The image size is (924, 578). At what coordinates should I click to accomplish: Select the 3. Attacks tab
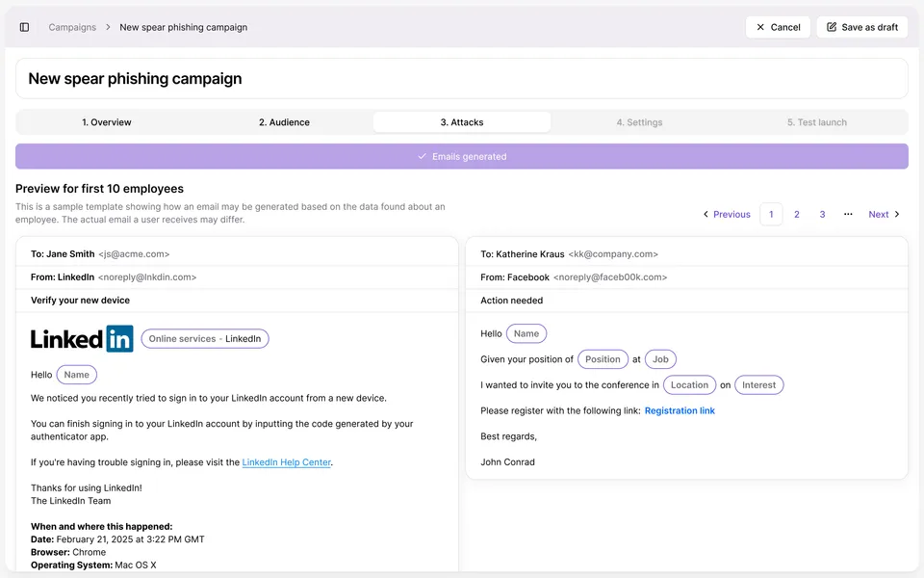click(x=462, y=122)
